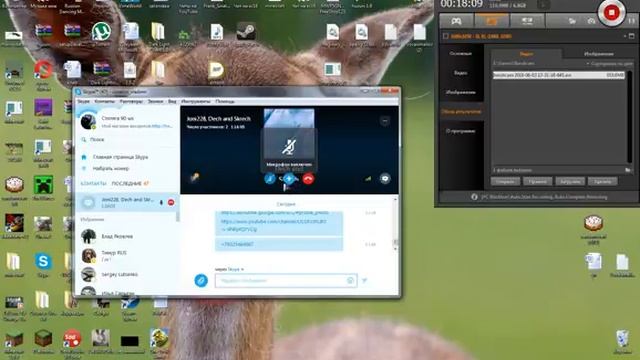Open the Вид menu
This screenshot has height=360, width=640.
[172, 101]
